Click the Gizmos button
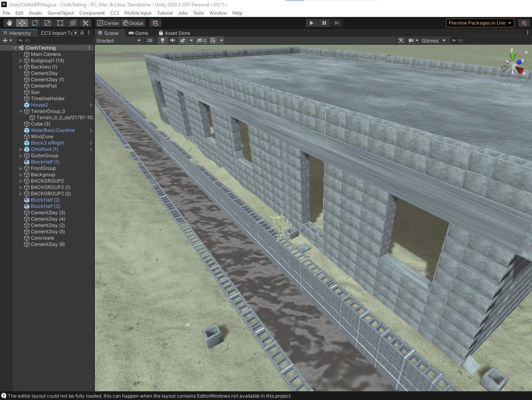 point(430,40)
